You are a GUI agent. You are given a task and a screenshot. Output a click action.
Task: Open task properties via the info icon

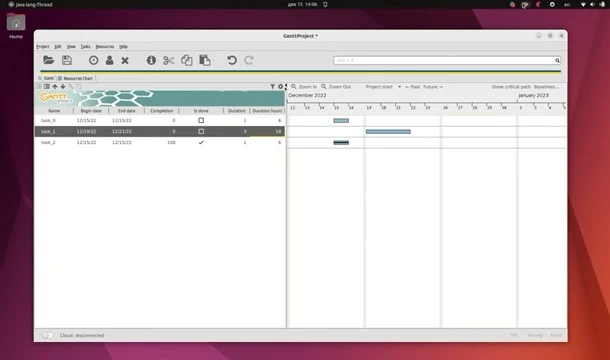point(151,60)
